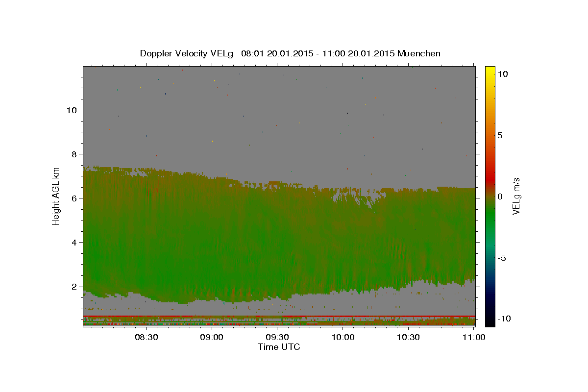Click the height tick label 8
This screenshot has height=392, width=588.
pyautogui.click(x=74, y=154)
